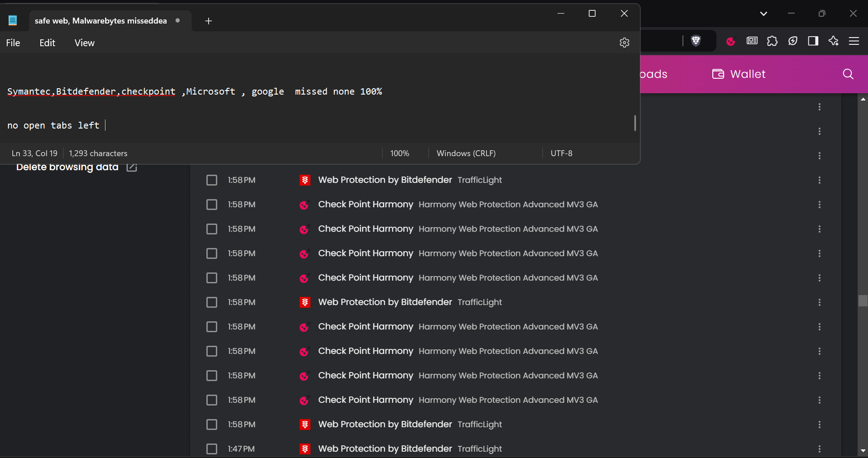Screen dimensions: 868x458
Task: Open three-dot menu of the bottom Check Point Harmony entry
Action: [820, 400]
